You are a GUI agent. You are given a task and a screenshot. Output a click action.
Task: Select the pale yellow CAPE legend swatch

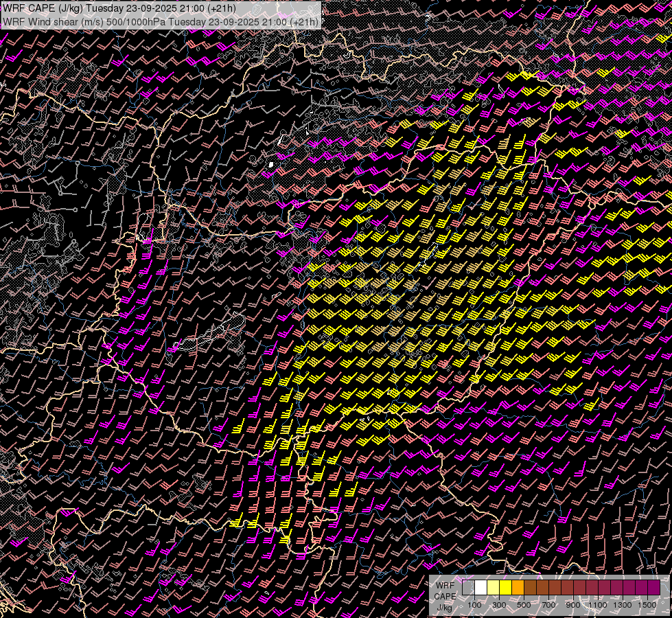pos(494,588)
